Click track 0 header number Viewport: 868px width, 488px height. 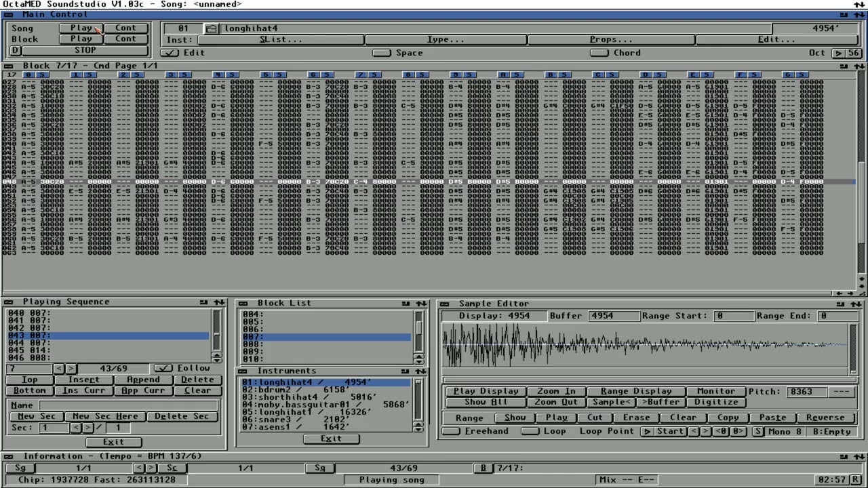coord(27,75)
